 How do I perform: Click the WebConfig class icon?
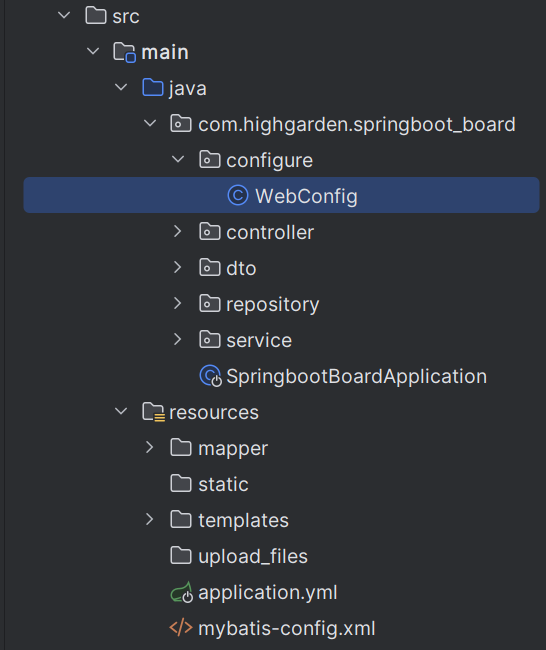click(238, 196)
